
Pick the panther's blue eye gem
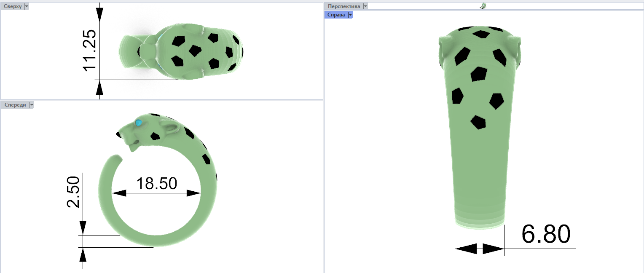139,123
